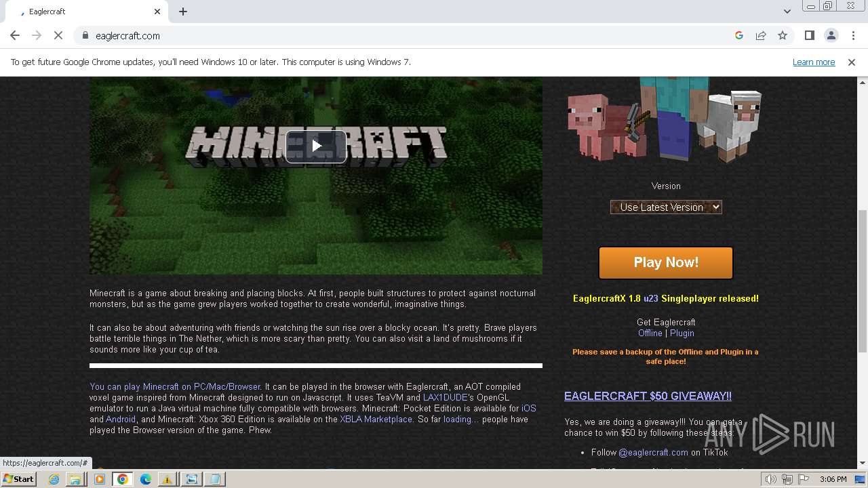Stop loading the page
The width and height of the screenshot is (868, 488).
[x=58, y=35]
